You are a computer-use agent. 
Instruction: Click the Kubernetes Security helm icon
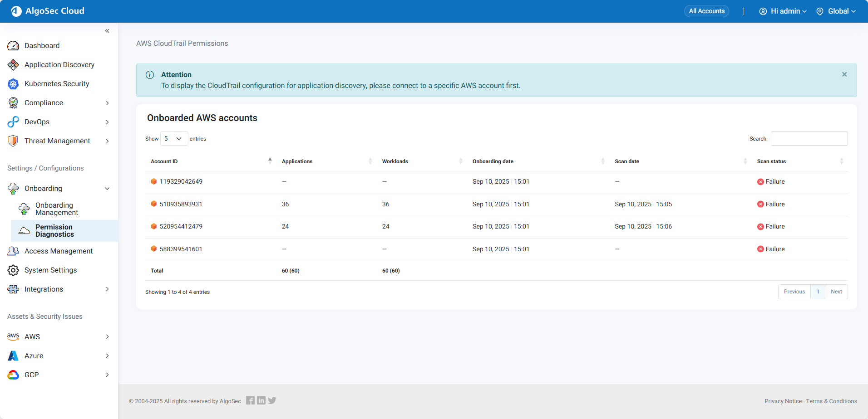point(13,84)
